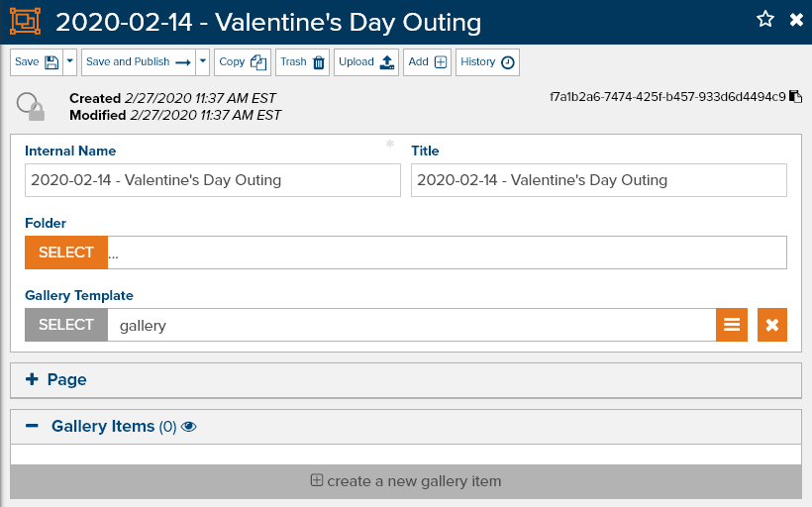Toggle the Gallery Items eye visibility icon
Screen dimensions: 812x507
188,427
